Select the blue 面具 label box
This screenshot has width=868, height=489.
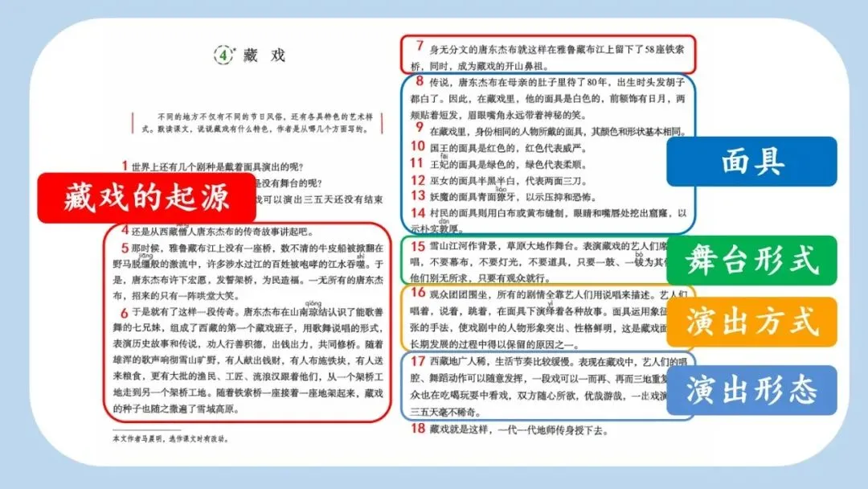[x=751, y=162]
